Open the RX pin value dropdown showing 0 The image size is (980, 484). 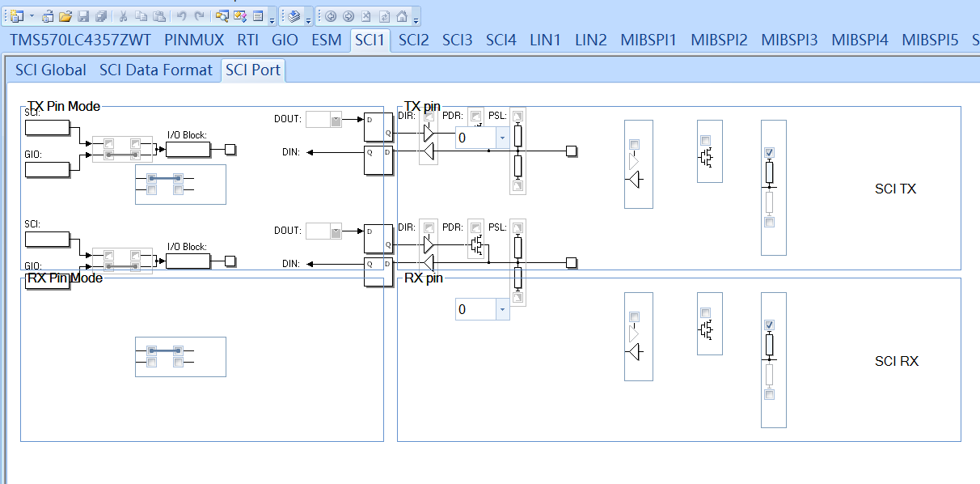502,309
